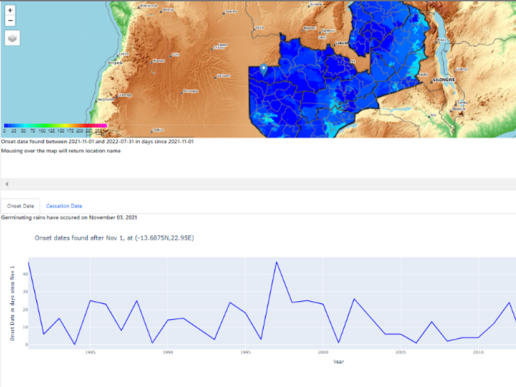Image resolution: width=516 pixels, height=387 pixels.
Task: Zoom out of the map
Action: click(x=10, y=21)
